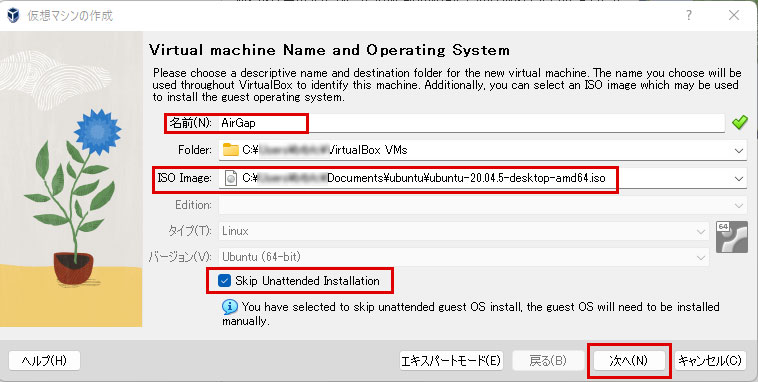Open the Version dropdown showing Ubuntu (64-bit)
The height and width of the screenshot is (382, 758).
464,257
